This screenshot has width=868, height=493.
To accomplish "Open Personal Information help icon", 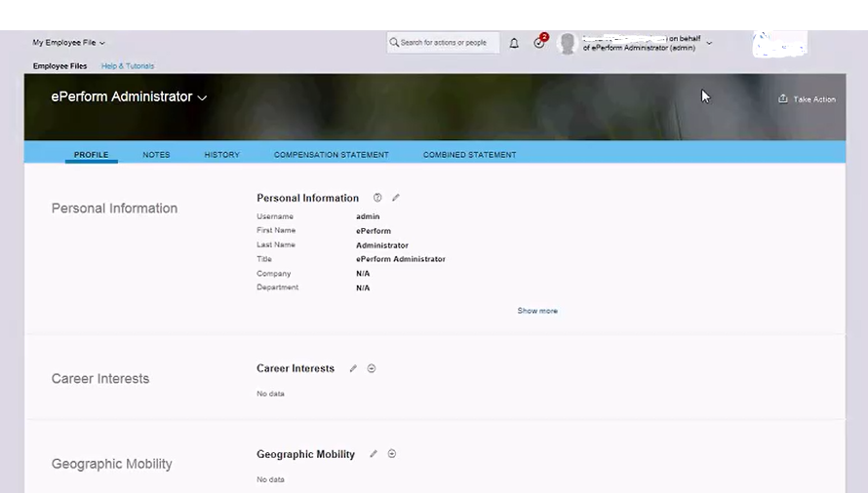I will [x=377, y=198].
